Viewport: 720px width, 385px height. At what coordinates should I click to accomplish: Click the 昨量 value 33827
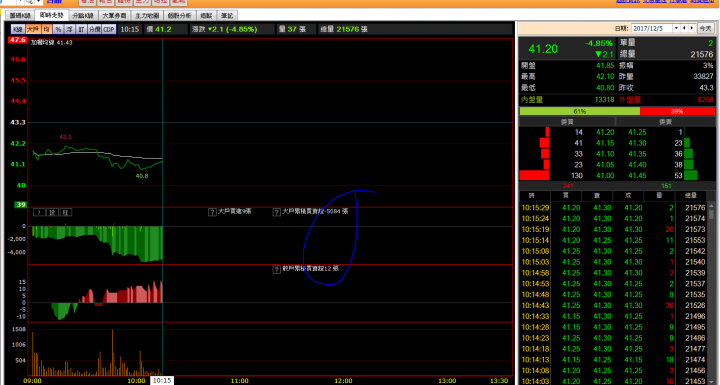[703, 76]
